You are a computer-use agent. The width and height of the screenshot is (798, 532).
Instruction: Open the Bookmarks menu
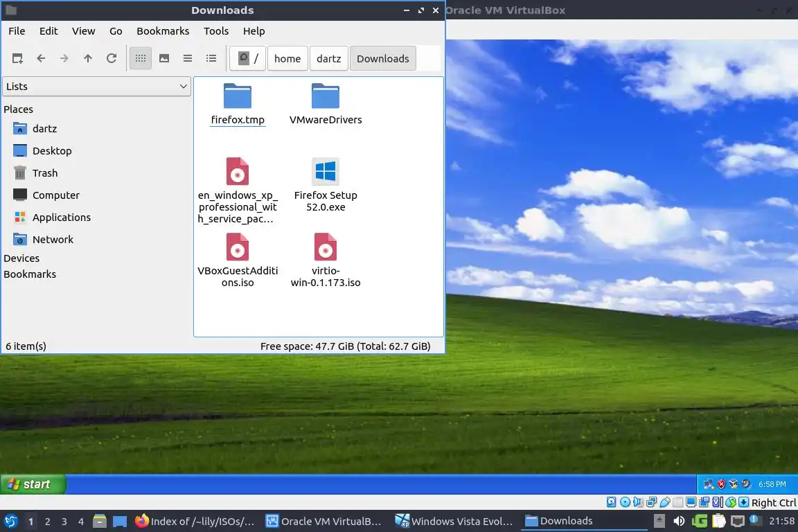click(x=163, y=31)
